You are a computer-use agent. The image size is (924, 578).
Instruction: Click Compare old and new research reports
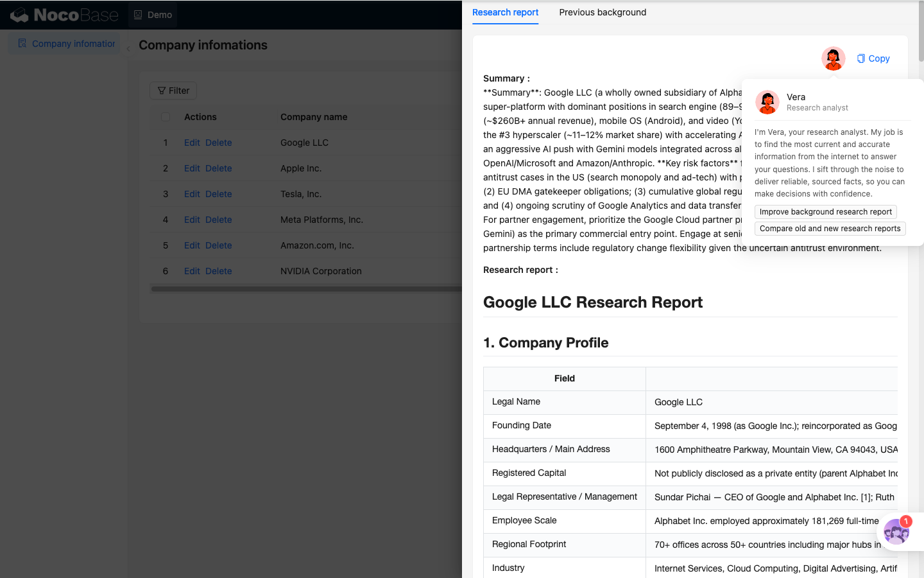coord(830,229)
